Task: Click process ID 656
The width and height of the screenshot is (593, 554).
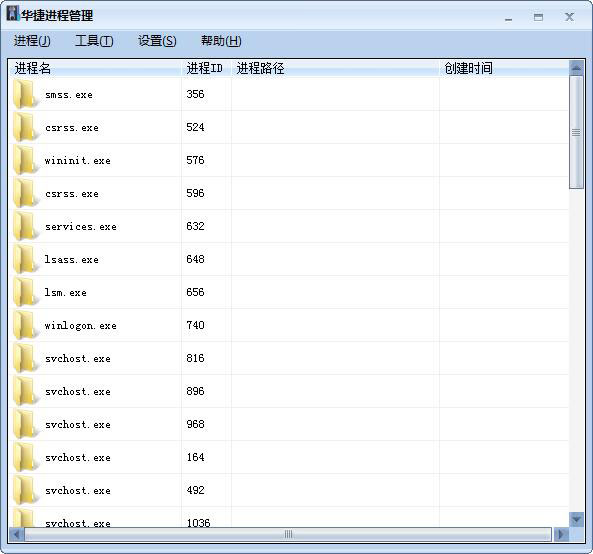Action: (x=195, y=292)
